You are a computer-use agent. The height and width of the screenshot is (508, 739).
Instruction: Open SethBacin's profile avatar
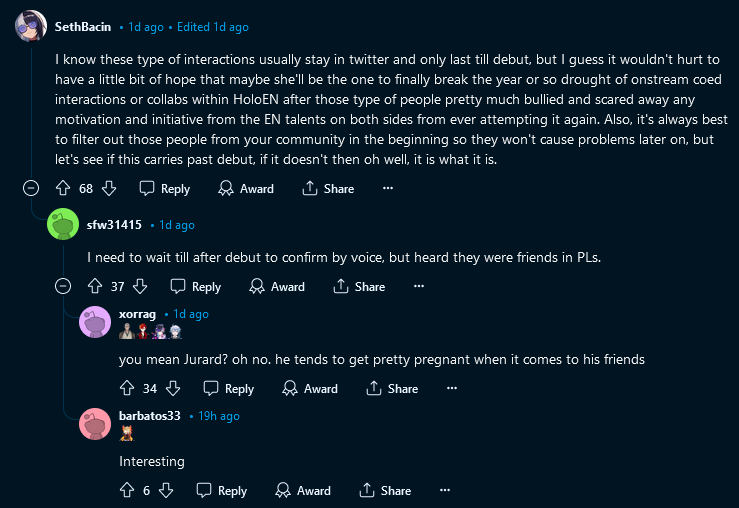click(31, 27)
